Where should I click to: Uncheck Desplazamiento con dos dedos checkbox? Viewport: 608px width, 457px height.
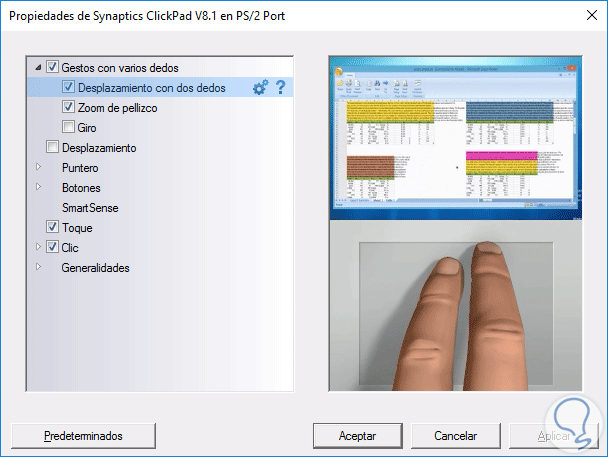(x=68, y=87)
